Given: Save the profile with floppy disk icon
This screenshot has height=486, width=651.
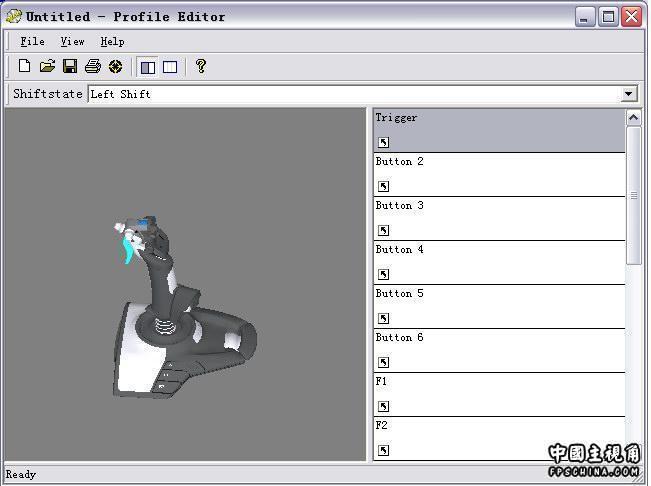Looking at the screenshot, I should [70, 66].
